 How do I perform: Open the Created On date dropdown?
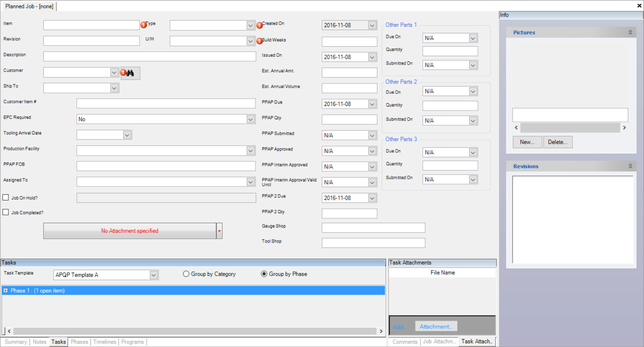[x=372, y=25]
